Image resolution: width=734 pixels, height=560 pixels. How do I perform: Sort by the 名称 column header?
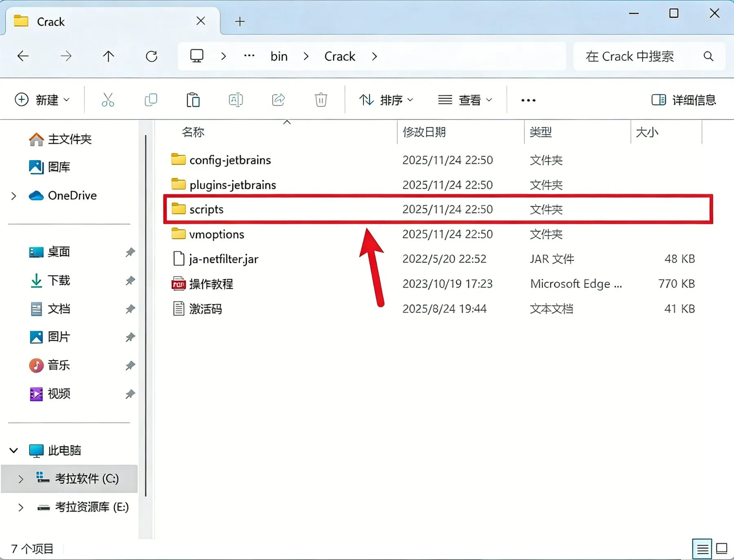[x=193, y=132]
